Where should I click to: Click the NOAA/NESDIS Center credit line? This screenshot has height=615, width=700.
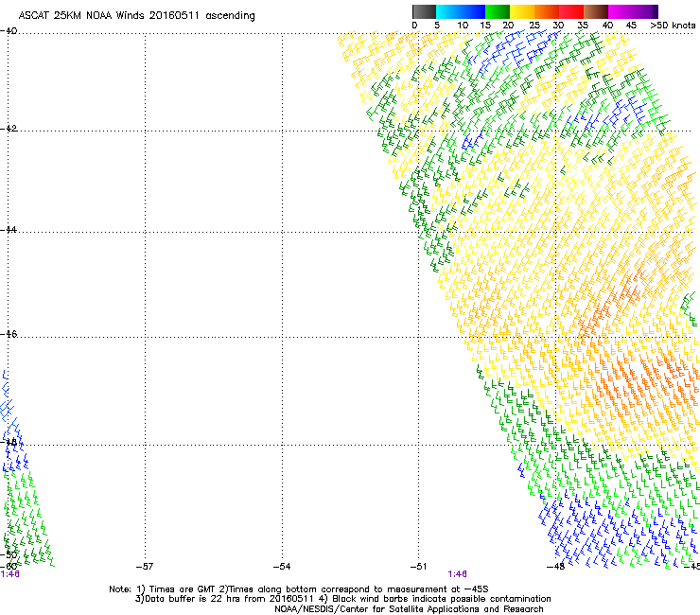pos(409,609)
